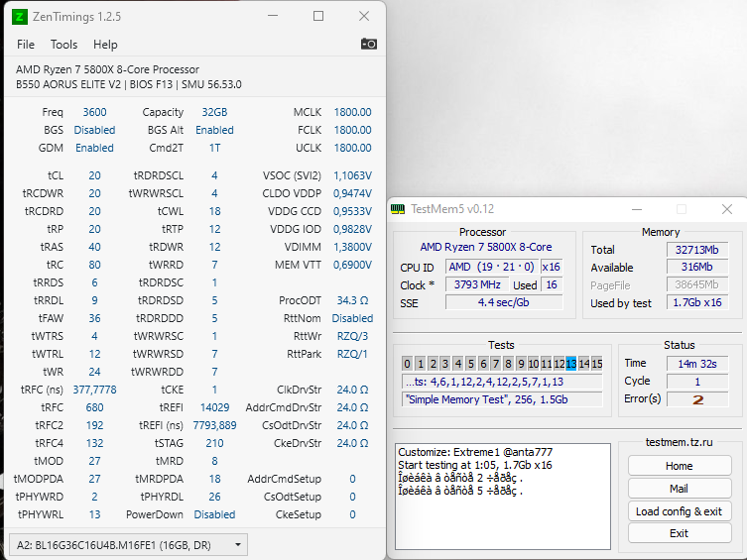
Task: Click Load config & exit button
Action: (x=680, y=511)
